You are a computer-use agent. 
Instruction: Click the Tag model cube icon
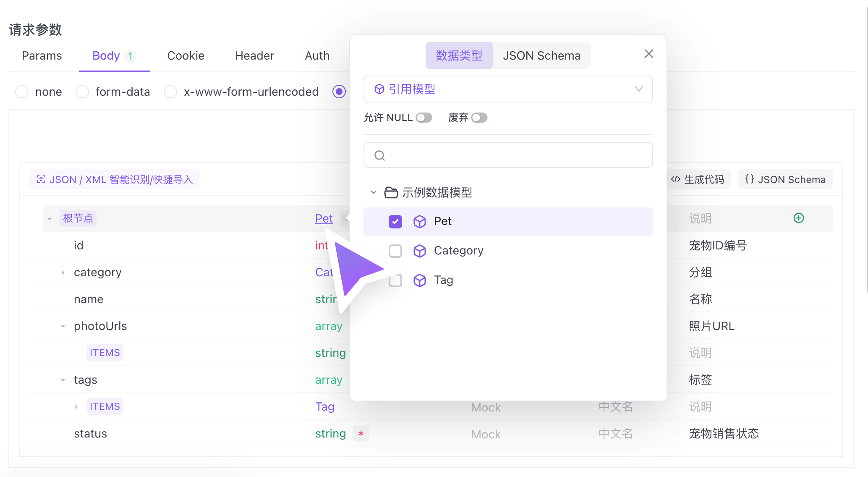point(419,280)
